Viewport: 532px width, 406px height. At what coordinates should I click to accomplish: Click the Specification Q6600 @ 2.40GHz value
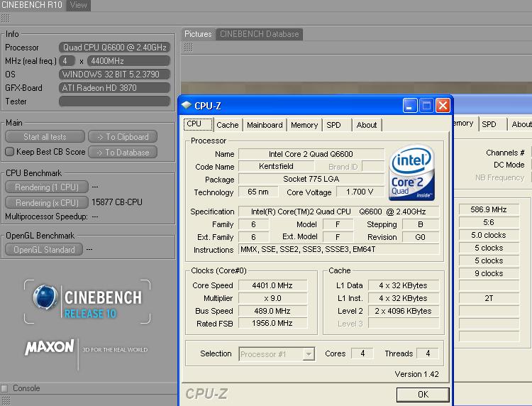[338, 212]
